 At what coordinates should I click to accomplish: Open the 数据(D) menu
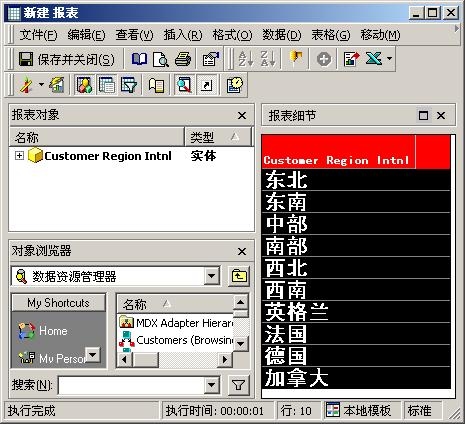[x=282, y=35]
